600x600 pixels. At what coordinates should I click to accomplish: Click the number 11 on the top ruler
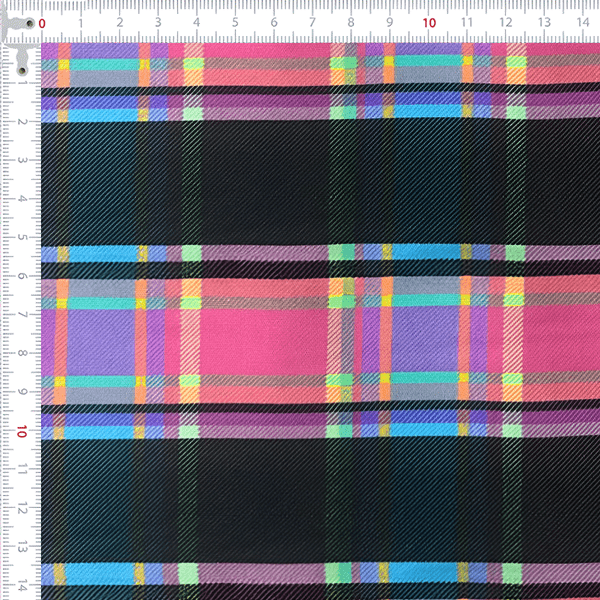coord(467,22)
